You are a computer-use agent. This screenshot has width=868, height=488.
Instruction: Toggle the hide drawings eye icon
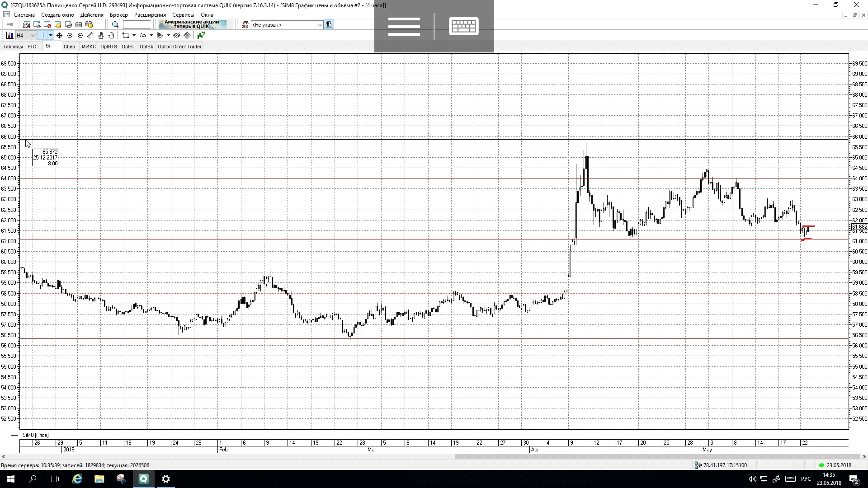(177, 35)
